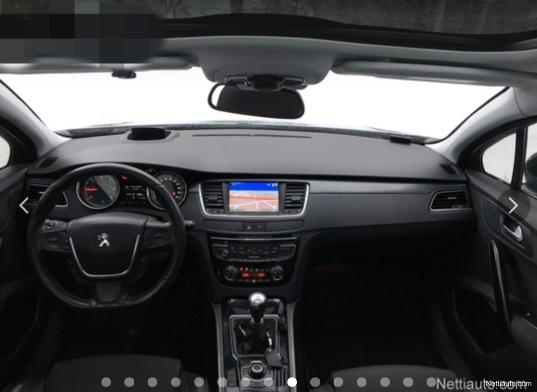
Task: Go to the previous photo with left chevron
Action: tap(24, 205)
